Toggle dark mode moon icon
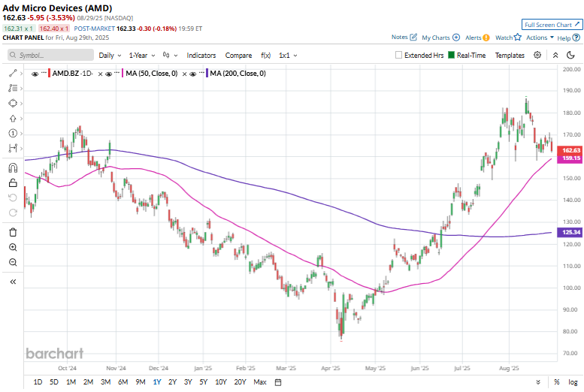The image size is (584, 392). point(570,55)
